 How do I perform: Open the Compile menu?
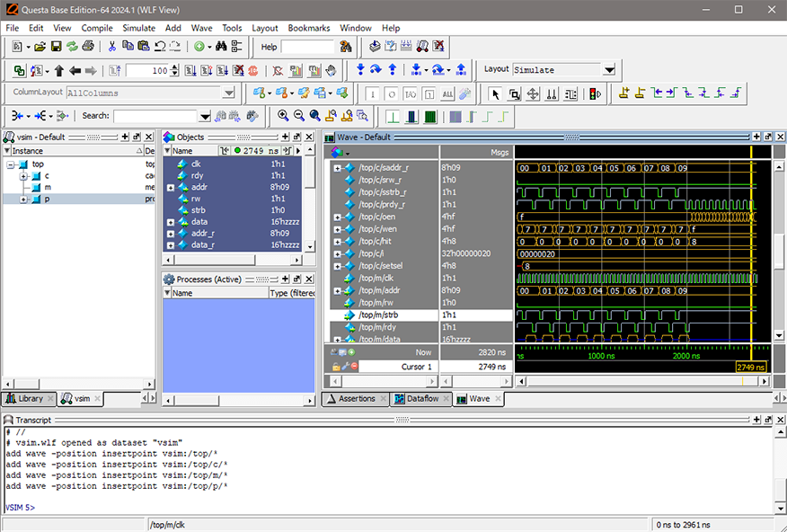pyautogui.click(x=97, y=28)
